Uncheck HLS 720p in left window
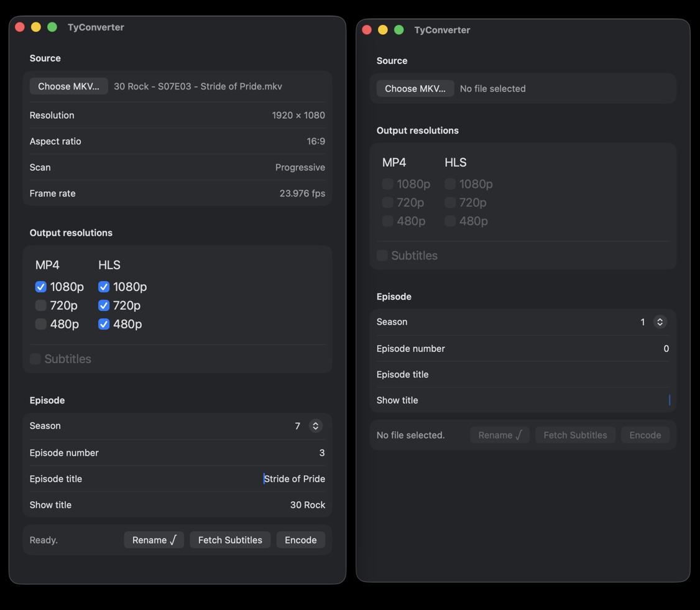Image resolution: width=700 pixels, height=610 pixels. pos(104,305)
